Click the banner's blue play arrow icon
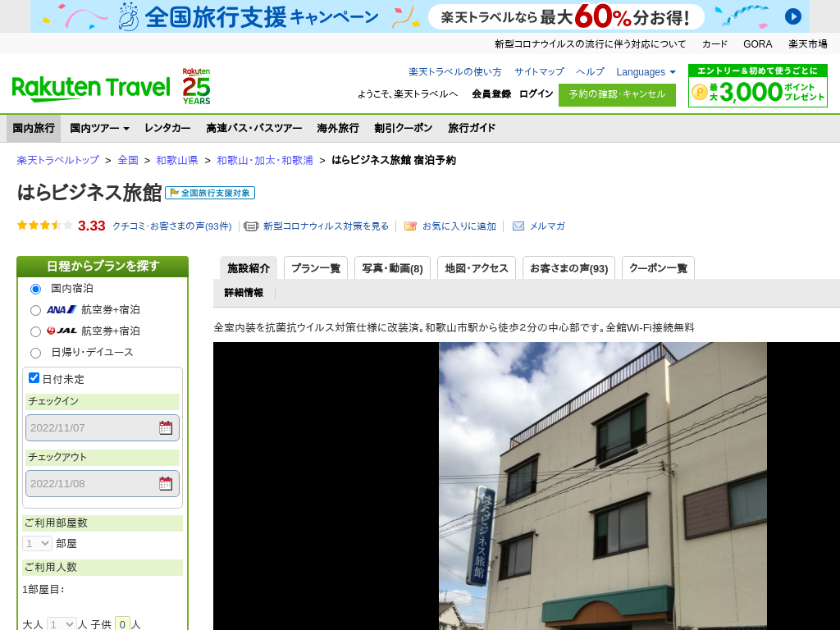This screenshot has height=630, width=840. tap(793, 16)
